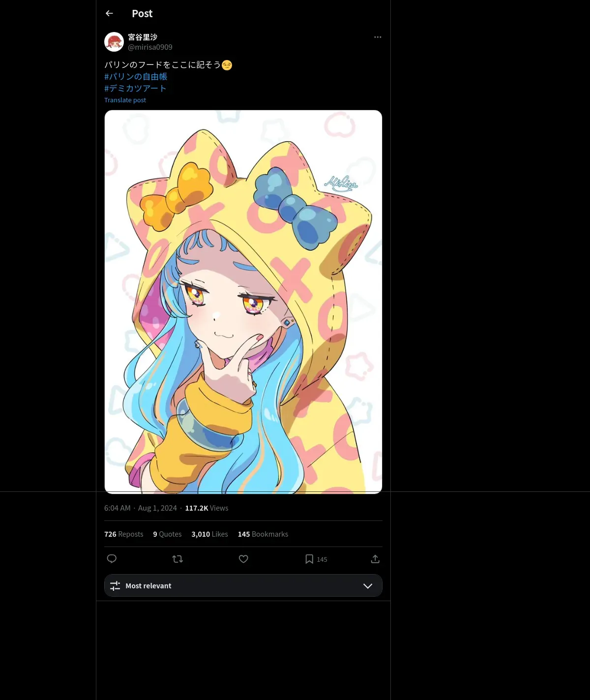View the 3,010 Likes count
Screen dimensions: 590x700
[210, 534]
